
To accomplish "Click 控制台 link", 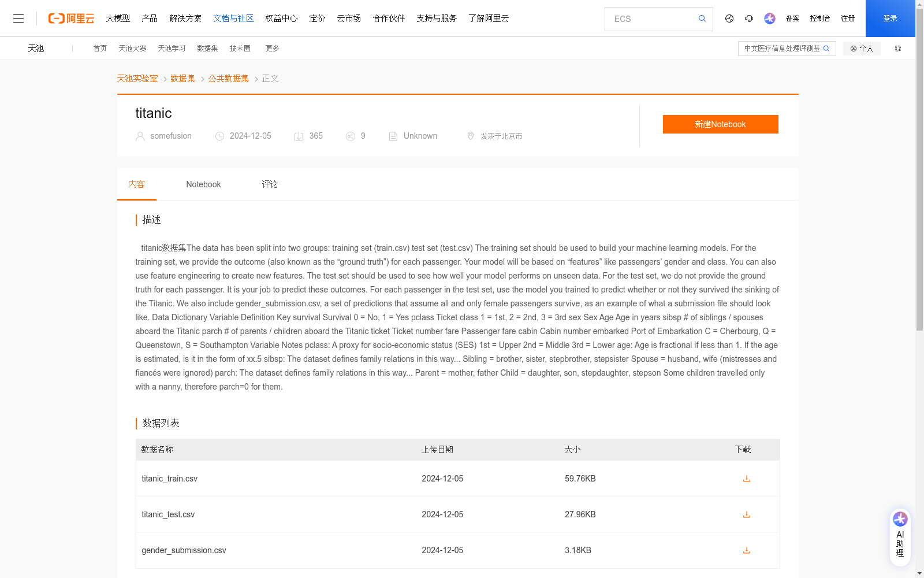I will click(x=820, y=18).
